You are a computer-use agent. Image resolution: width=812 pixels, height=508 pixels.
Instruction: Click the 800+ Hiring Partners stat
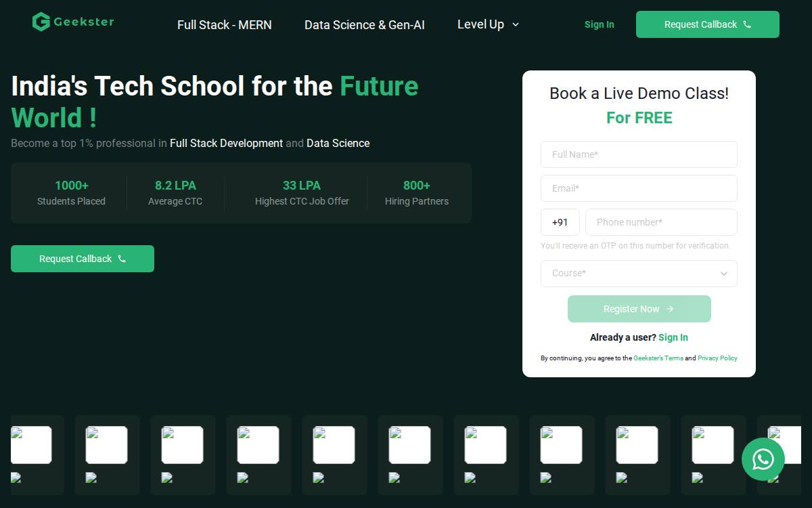[x=417, y=192]
